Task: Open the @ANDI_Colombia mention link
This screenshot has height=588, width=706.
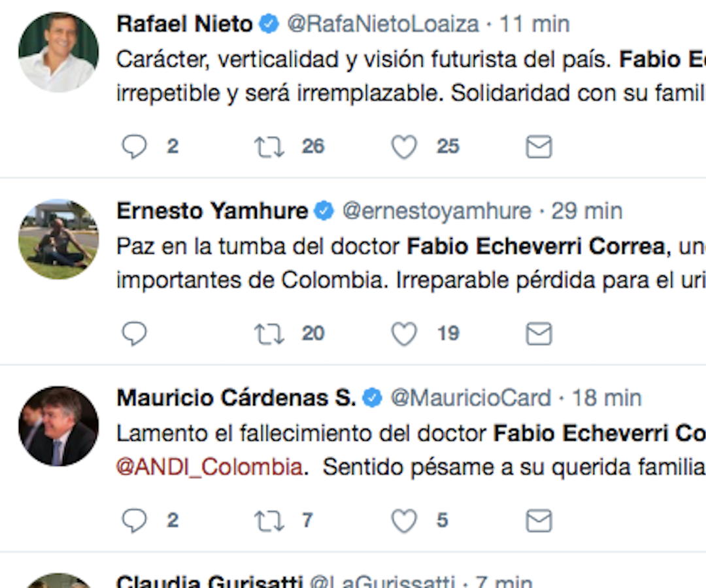Action: click(209, 468)
